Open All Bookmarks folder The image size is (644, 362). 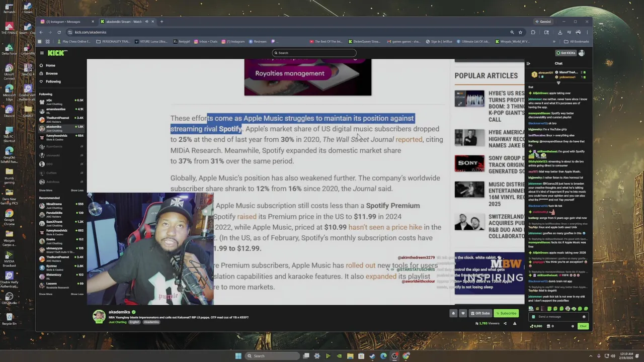(x=576, y=42)
